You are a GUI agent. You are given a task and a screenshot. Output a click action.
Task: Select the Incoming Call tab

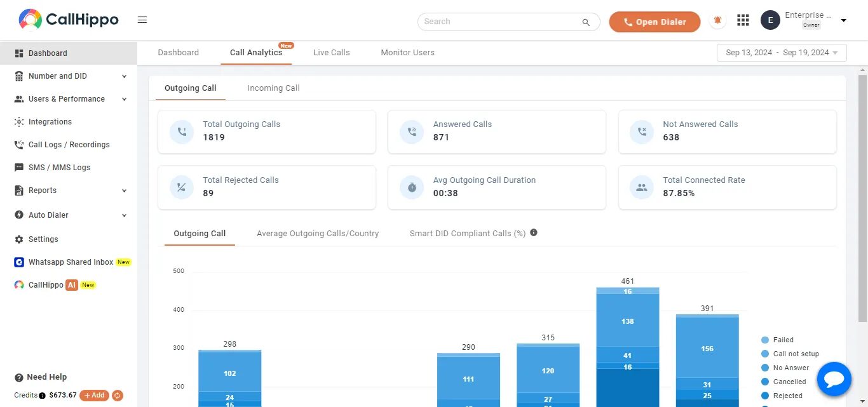(x=273, y=88)
